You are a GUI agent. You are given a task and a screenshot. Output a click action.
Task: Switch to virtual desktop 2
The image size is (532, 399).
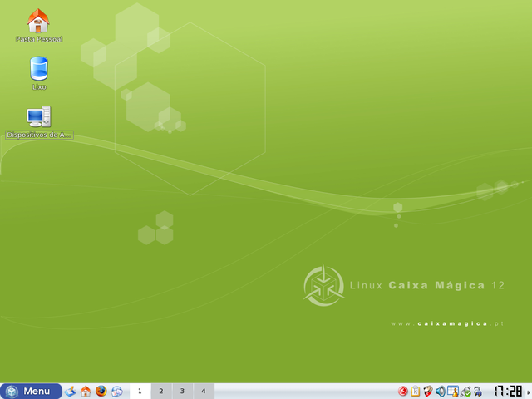[161, 392]
